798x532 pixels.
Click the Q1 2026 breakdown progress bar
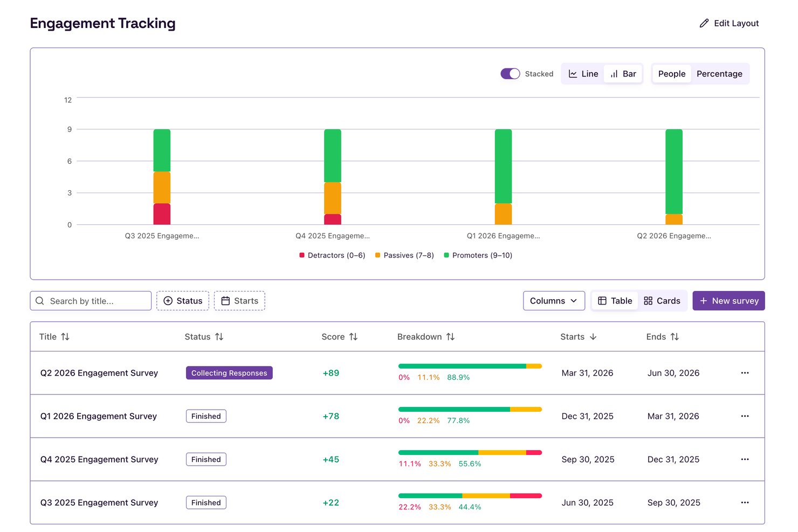click(x=470, y=409)
